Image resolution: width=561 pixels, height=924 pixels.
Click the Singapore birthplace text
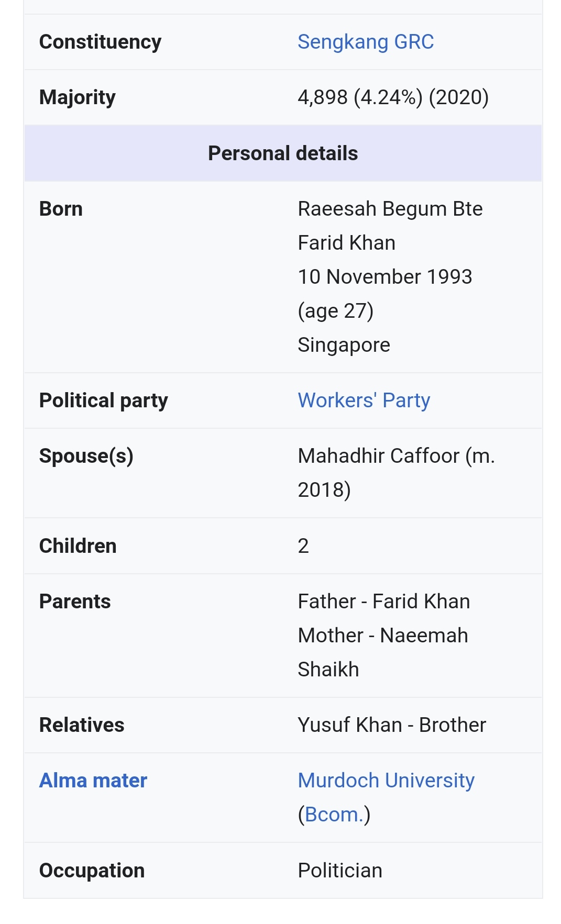click(x=344, y=345)
